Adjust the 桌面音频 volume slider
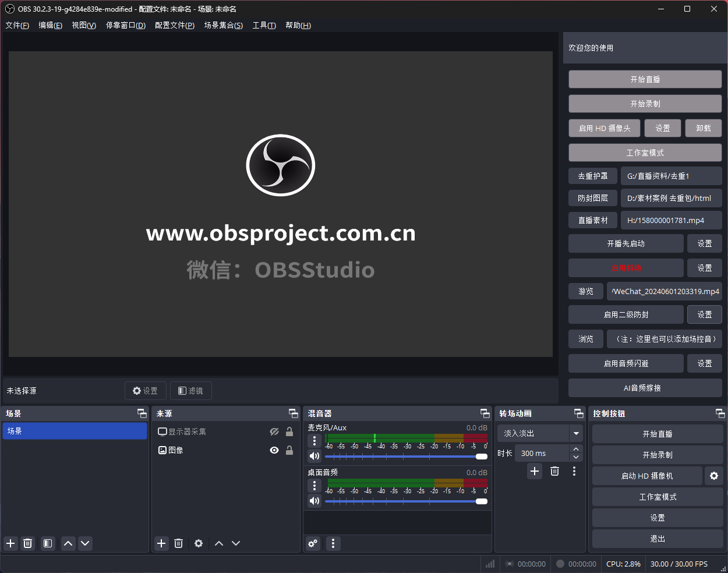 (x=407, y=501)
